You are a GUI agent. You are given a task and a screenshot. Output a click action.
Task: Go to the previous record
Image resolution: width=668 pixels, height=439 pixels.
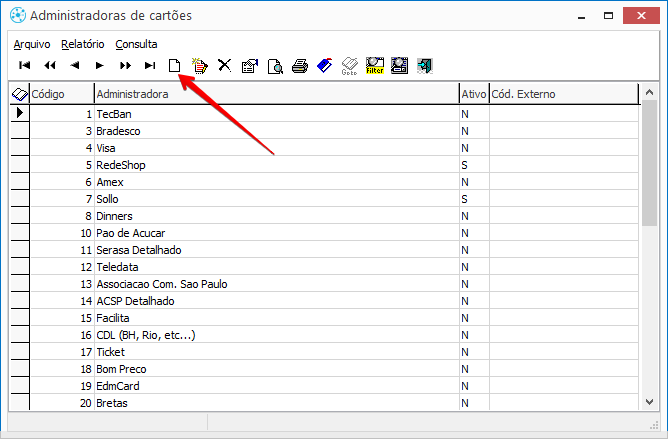click(75, 65)
